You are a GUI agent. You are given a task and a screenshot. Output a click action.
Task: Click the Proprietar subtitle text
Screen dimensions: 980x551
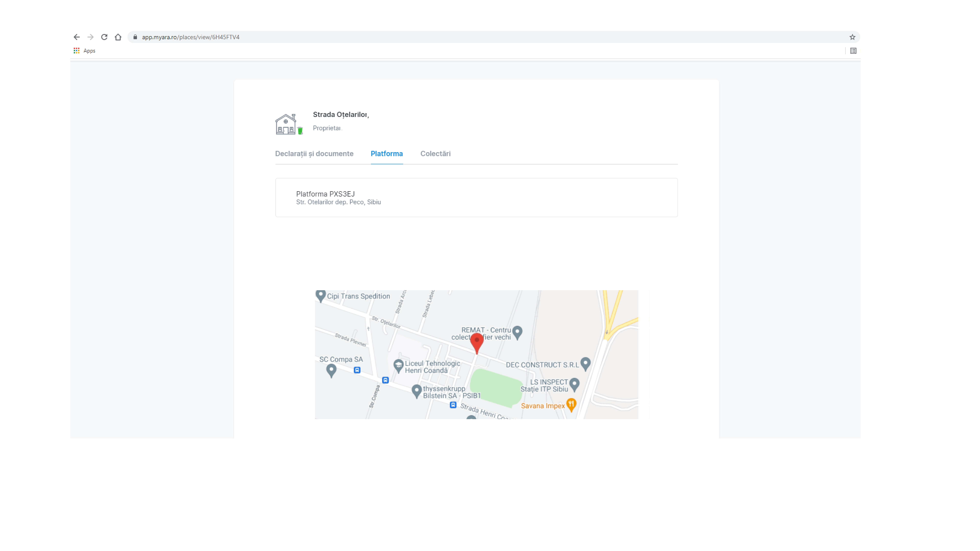pos(328,128)
